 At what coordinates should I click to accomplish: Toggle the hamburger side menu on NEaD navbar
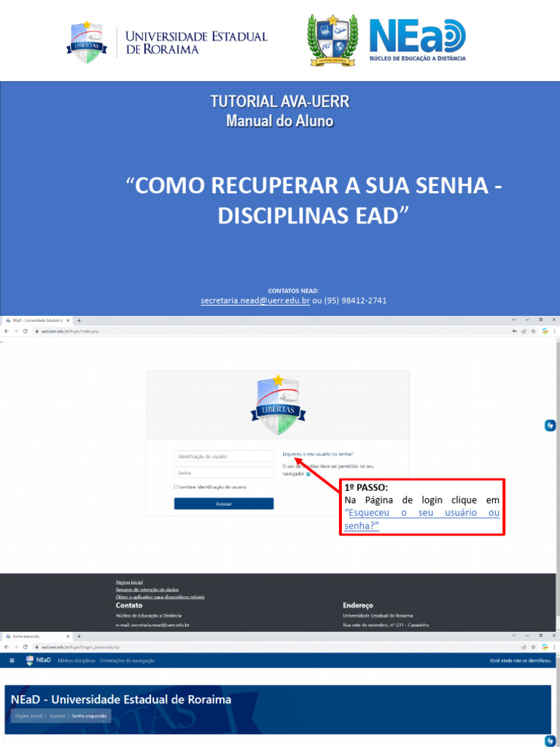click(x=12, y=660)
